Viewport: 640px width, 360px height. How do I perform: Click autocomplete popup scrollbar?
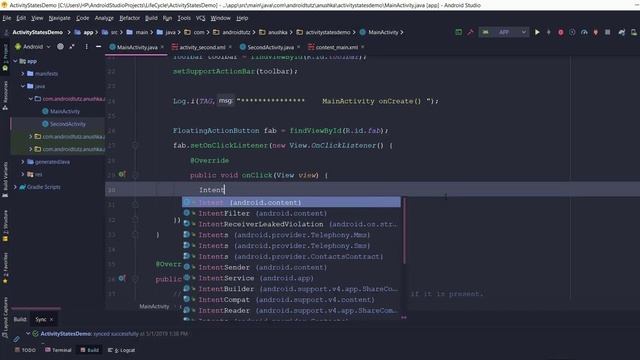[x=404, y=231]
